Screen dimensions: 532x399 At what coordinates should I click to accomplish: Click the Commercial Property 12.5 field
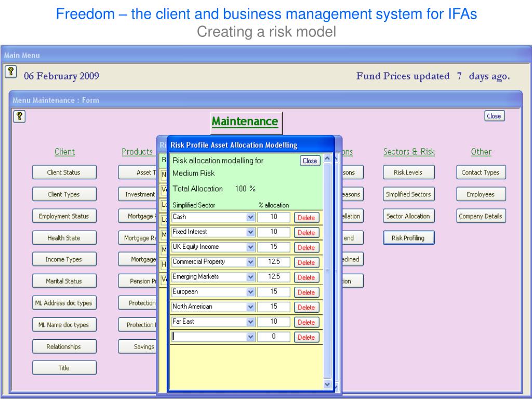pyautogui.click(x=274, y=262)
